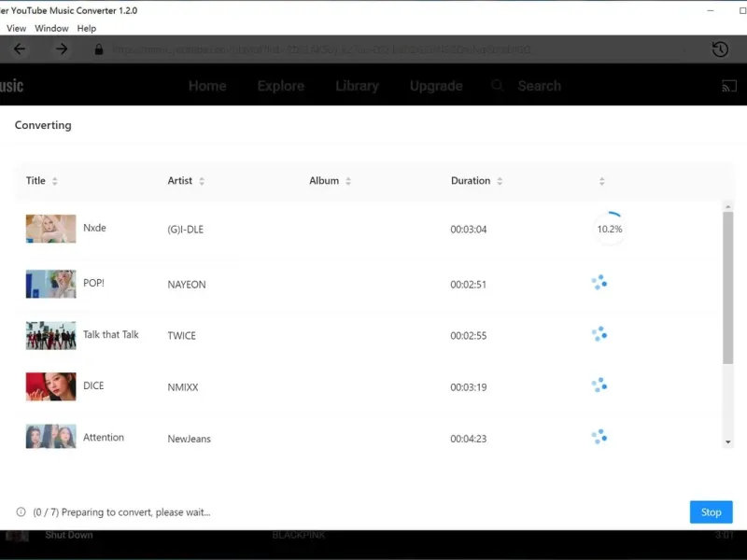This screenshot has height=560, width=747.
Task: Click the artist name "TWICE"
Action: coord(181,336)
